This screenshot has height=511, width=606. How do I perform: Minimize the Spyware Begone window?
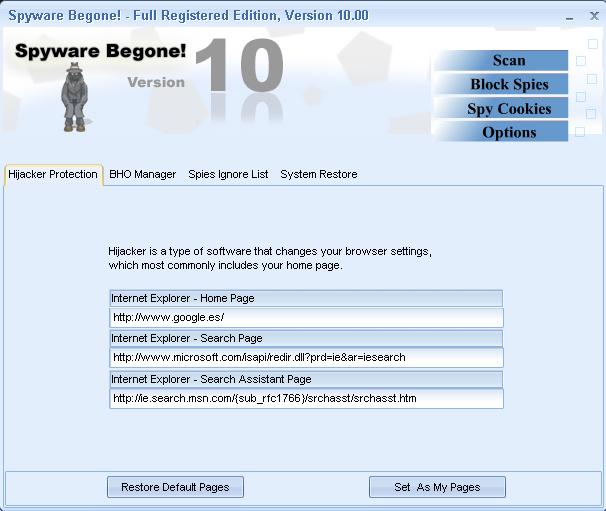pos(569,17)
